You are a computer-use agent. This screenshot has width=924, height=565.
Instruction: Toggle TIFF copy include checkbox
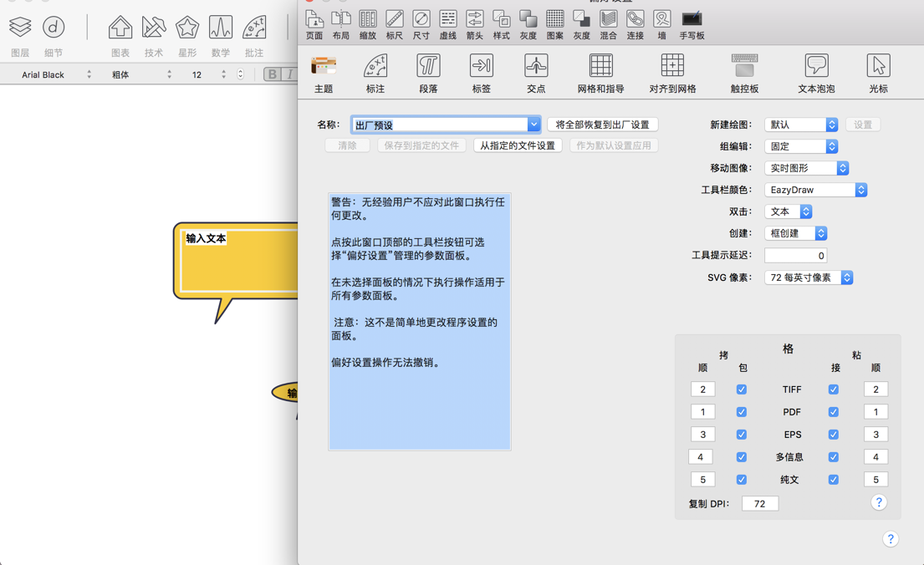[x=742, y=389]
